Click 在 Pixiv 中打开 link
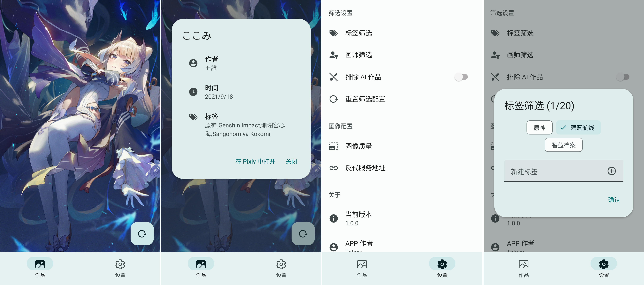 click(255, 162)
